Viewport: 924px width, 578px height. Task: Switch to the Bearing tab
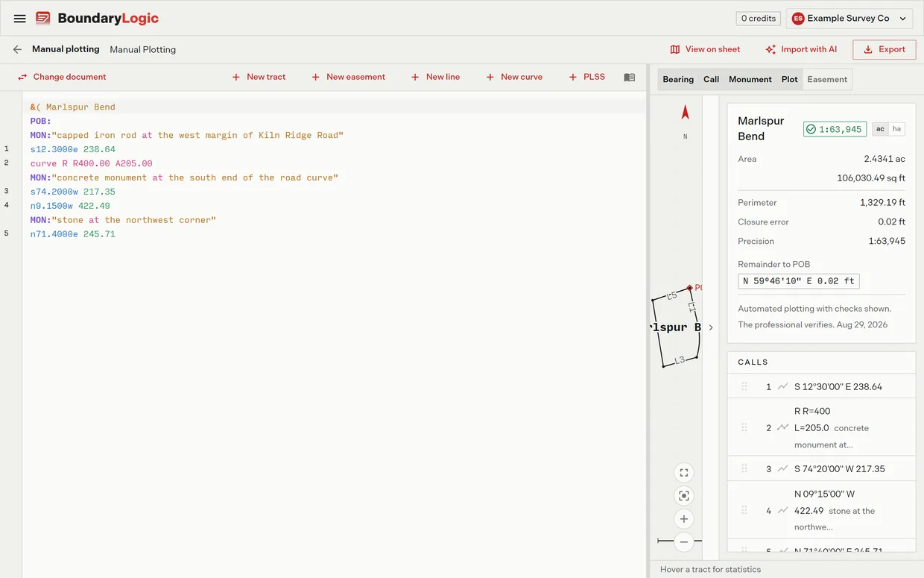678,79
